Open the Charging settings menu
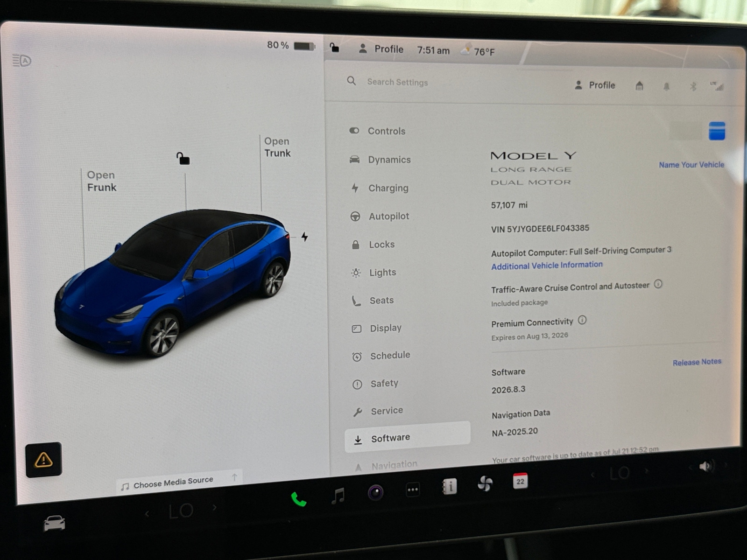Screen dimensions: 747x560 (x=380, y=188)
